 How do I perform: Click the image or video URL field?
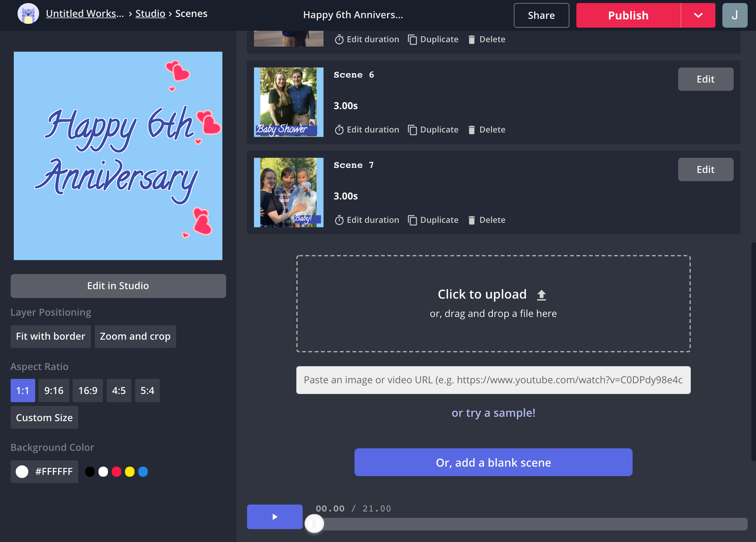click(x=493, y=380)
